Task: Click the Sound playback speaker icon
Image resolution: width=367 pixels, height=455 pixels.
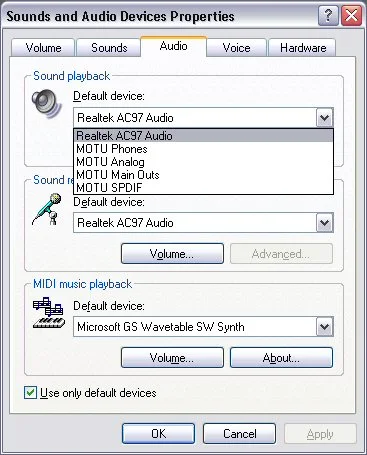Action: [47, 104]
